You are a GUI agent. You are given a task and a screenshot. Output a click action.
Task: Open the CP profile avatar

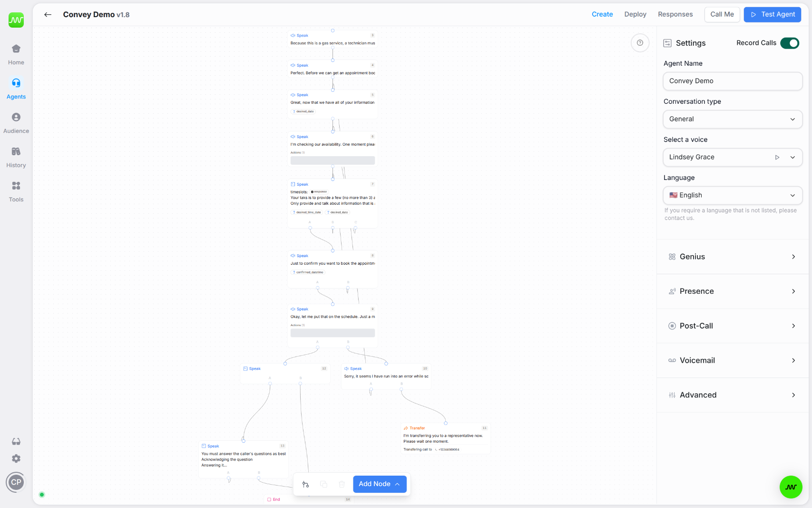[x=16, y=482]
